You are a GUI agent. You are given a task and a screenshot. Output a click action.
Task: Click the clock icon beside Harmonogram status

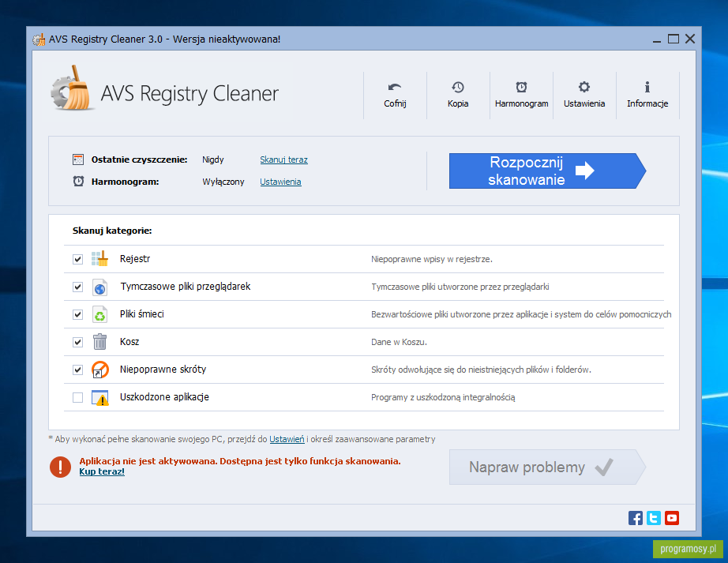tap(78, 181)
